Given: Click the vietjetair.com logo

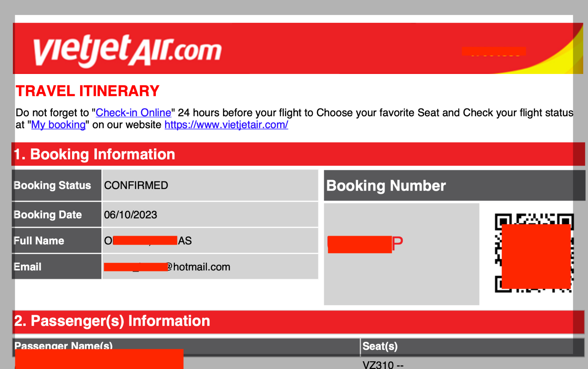Looking at the screenshot, I should pyautogui.click(x=128, y=50).
